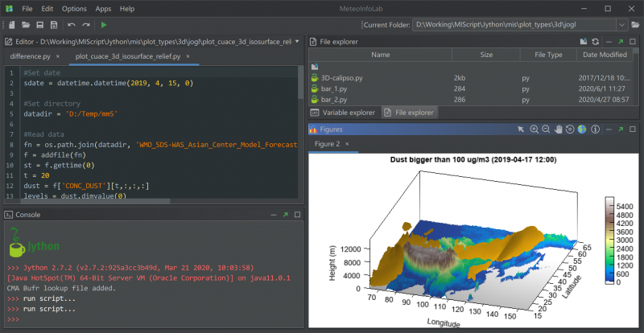
Task: Maximize the Console panel
Action: [296, 215]
